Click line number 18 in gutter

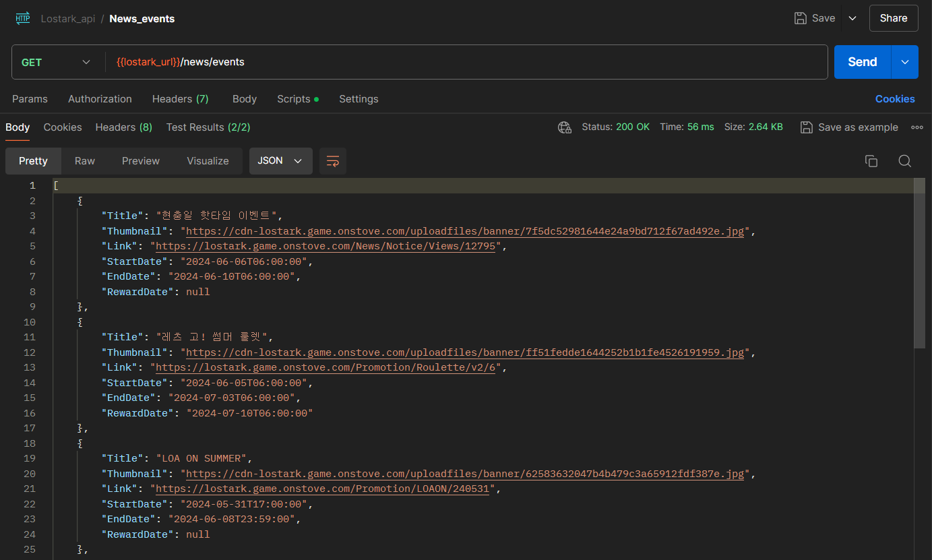(x=30, y=443)
